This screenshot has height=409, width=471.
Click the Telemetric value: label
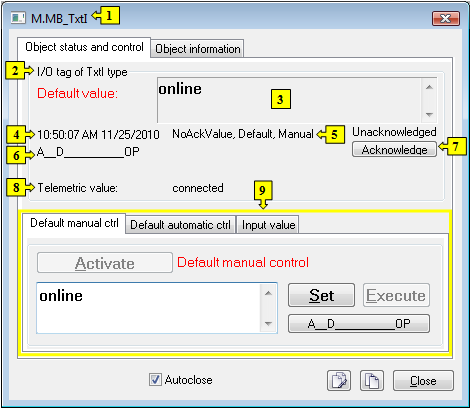77,188
